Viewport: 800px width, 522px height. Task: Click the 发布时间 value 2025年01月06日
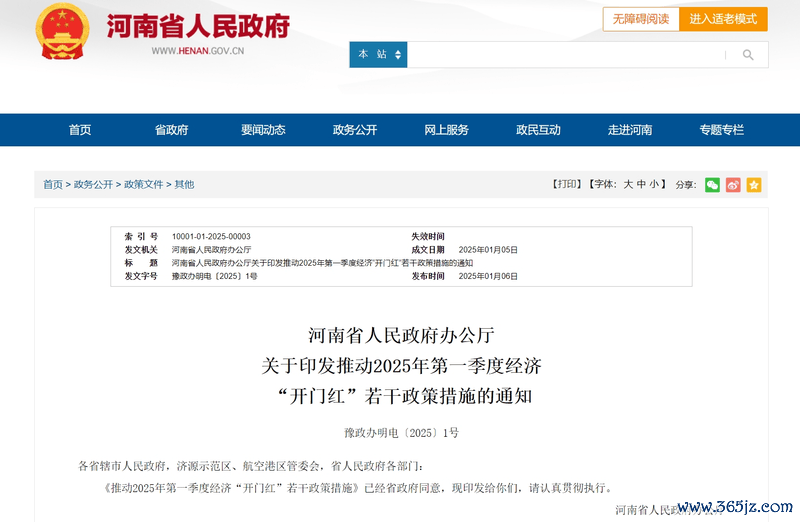click(488, 276)
